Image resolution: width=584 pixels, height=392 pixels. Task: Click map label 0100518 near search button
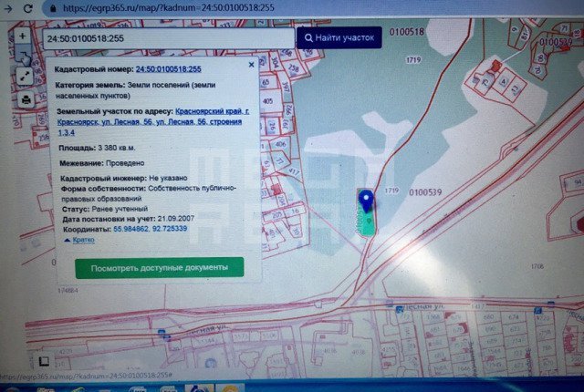coord(407,32)
